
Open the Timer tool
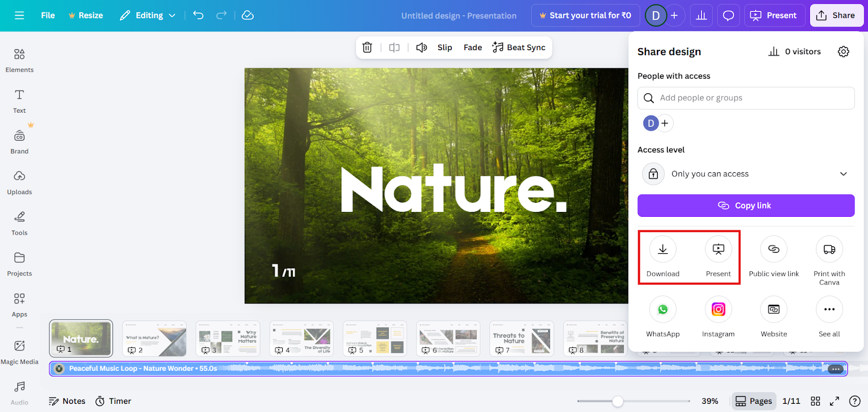pos(113,401)
